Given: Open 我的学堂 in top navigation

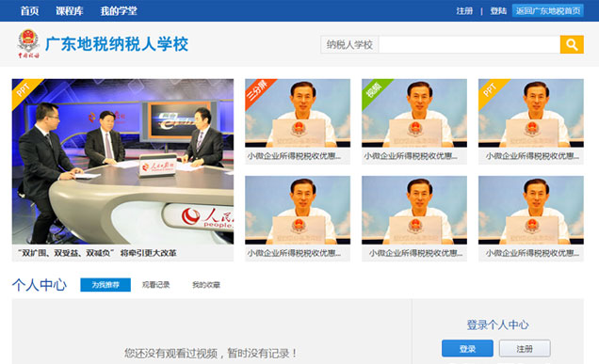Looking at the screenshot, I should click(119, 10).
